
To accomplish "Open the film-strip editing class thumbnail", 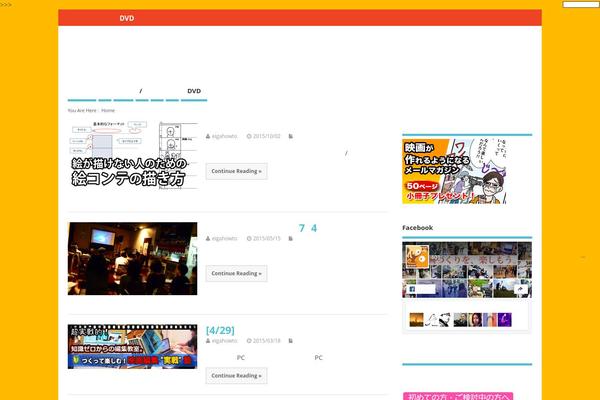I will point(132,347).
